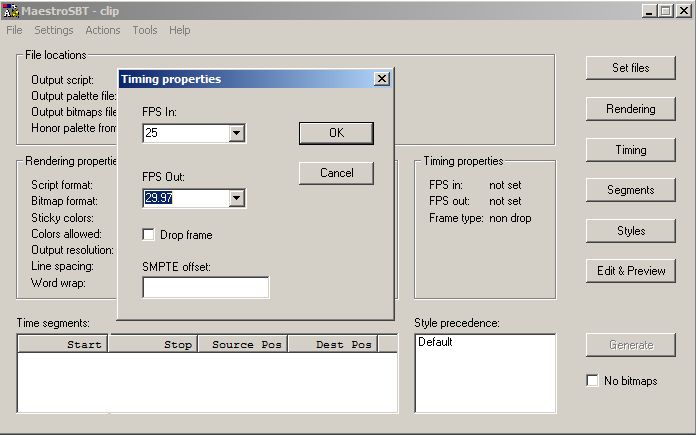
Task: Open the Help menu
Action: point(180,30)
